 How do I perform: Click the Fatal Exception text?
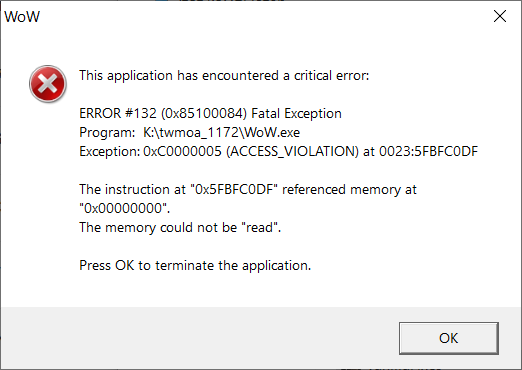pos(296,114)
